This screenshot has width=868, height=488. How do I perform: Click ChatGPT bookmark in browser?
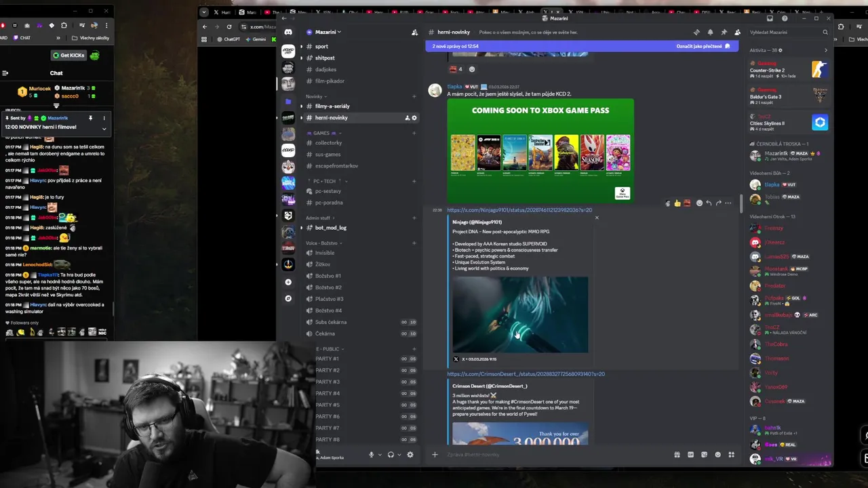pos(228,39)
